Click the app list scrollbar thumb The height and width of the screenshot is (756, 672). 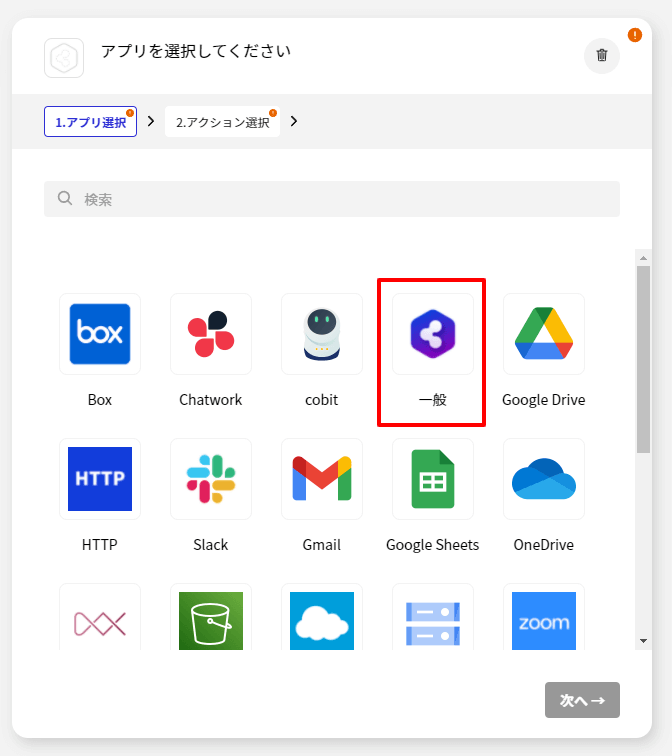tap(643, 359)
